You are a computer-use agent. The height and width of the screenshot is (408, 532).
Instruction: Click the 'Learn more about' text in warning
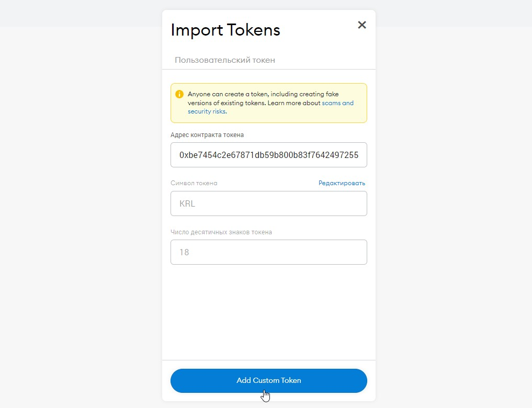click(294, 103)
